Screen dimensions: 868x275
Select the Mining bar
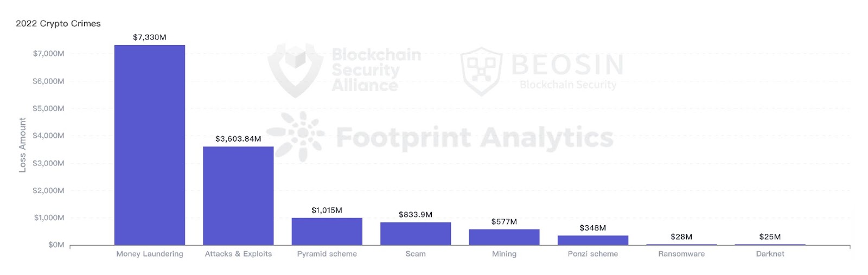(x=504, y=237)
